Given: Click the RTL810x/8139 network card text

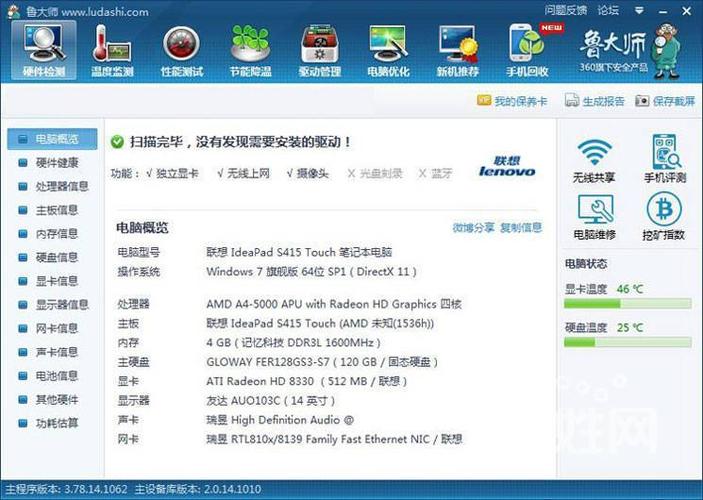Looking at the screenshot, I should tap(334, 439).
